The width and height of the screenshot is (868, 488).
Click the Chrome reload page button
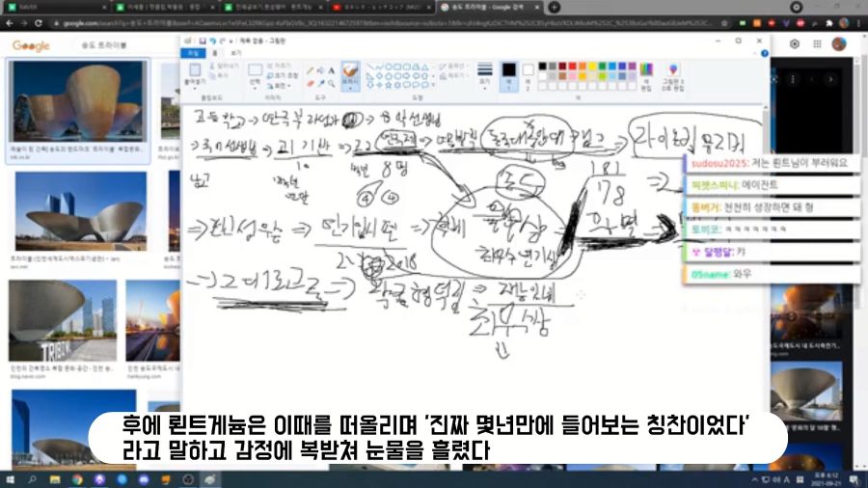pyautogui.click(x=39, y=23)
